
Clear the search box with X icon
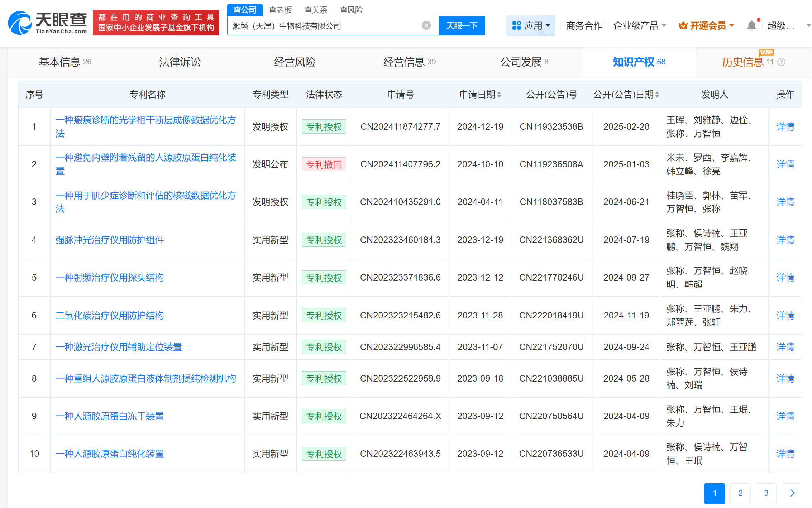coord(426,25)
